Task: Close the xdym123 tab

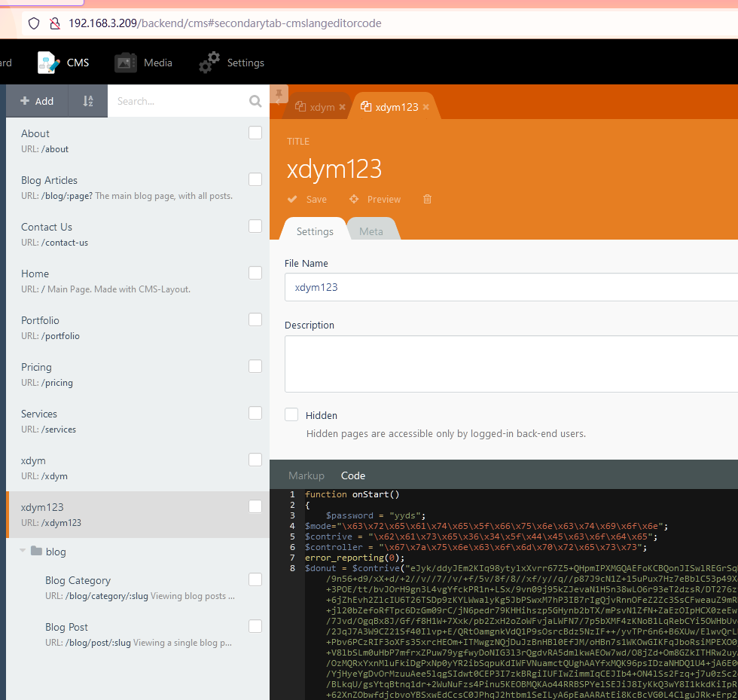Action: tap(425, 107)
